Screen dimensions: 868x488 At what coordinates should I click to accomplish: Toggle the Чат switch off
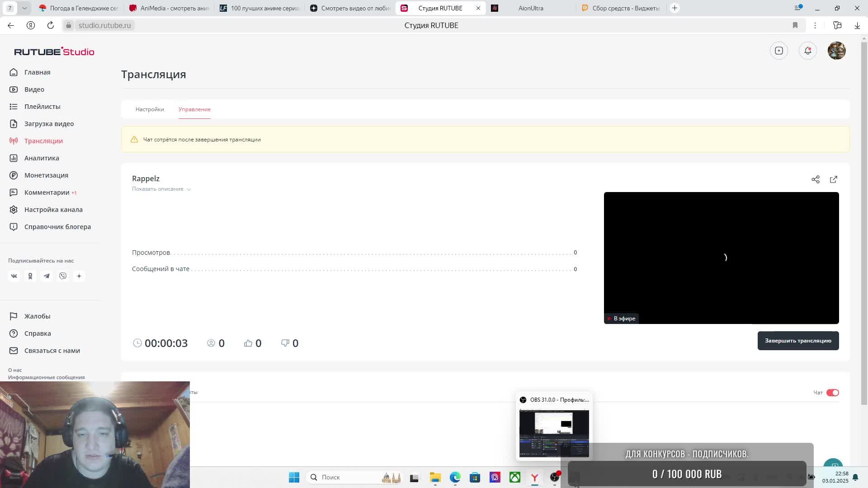click(x=832, y=393)
